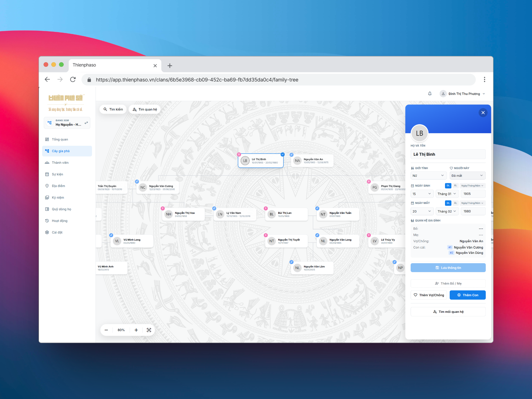
Task: Click the Lưu thông tin save button
Action: [x=448, y=268]
